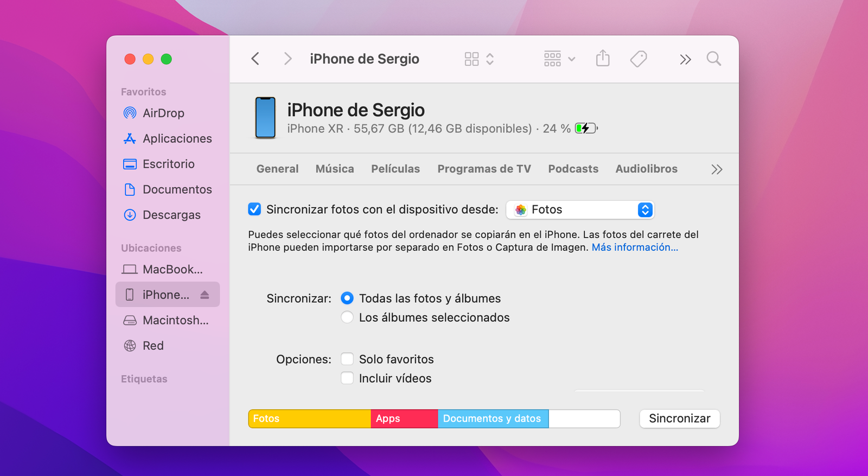This screenshot has width=868, height=476.
Task: Click the AirDrop sidebar icon
Action: [130, 113]
